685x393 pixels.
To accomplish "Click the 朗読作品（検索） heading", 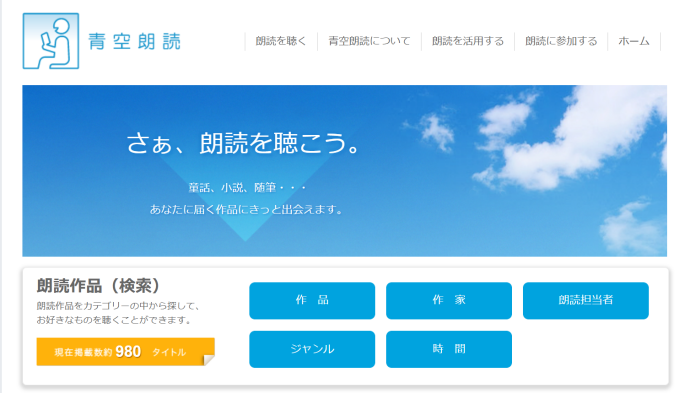I will [98, 286].
